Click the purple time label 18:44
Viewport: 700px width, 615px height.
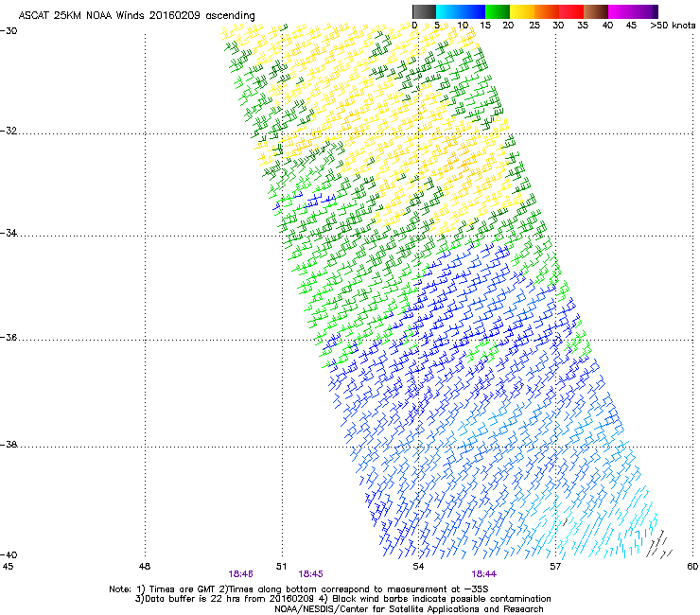point(484,574)
